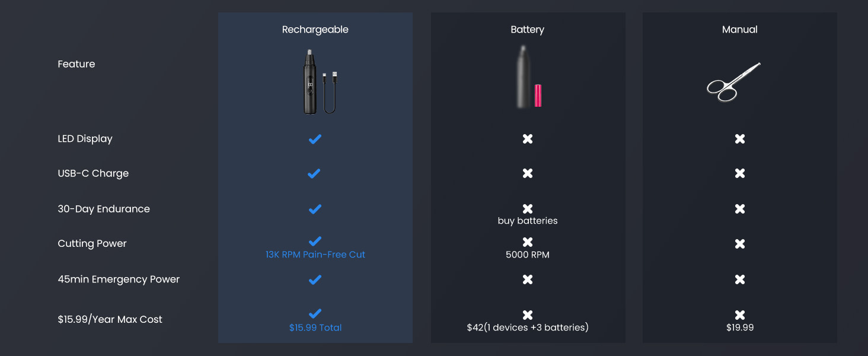Select the checkmark above "$15.99 Total"
Screen dimensions: 868x356
pos(315,313)
